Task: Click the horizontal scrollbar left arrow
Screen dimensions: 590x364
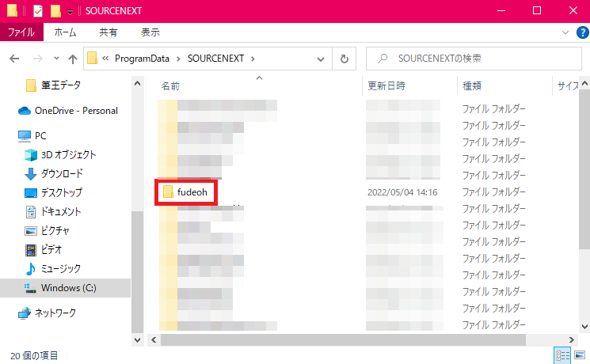Action: 154,340
